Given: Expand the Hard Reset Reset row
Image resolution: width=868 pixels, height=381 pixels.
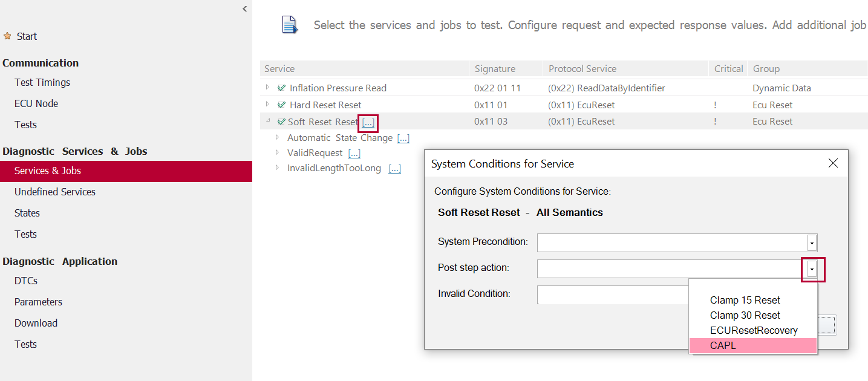Looking at the screenshot, I should [x=268, y=105].
